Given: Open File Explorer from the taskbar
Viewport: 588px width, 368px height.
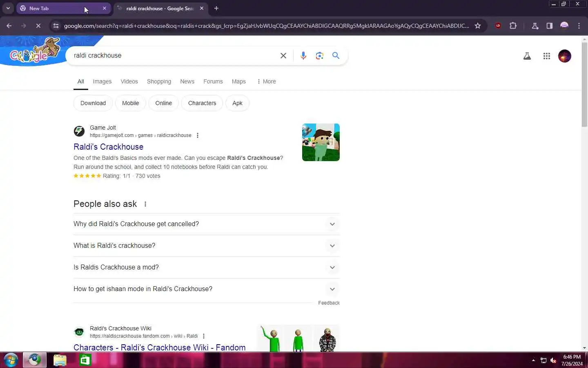Looking at the screenshot, I should click(60, 360).
